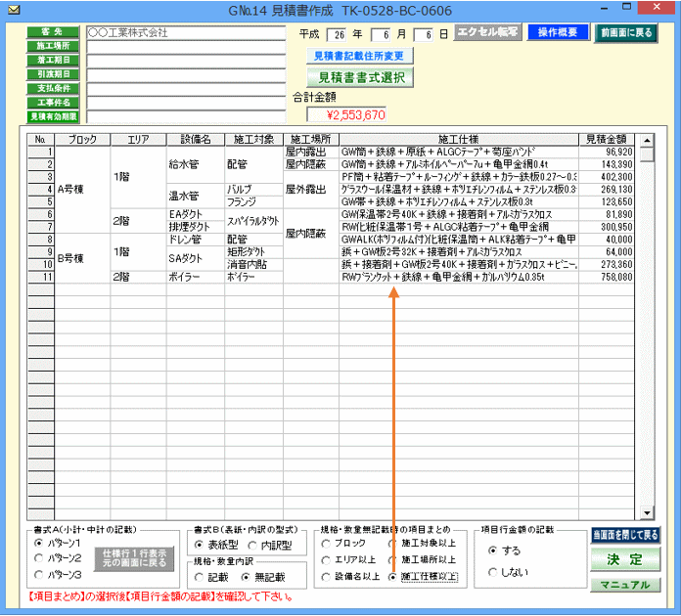Click the 着工期日 label button

click(x=53, y=60)
